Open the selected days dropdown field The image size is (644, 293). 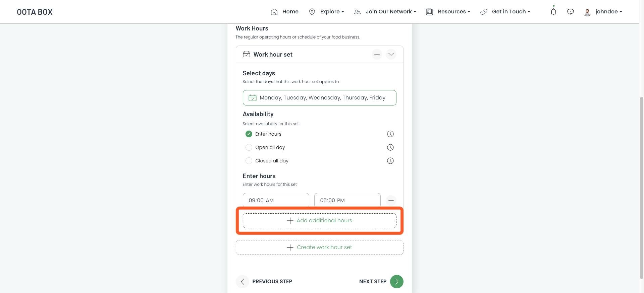point(319,98)
